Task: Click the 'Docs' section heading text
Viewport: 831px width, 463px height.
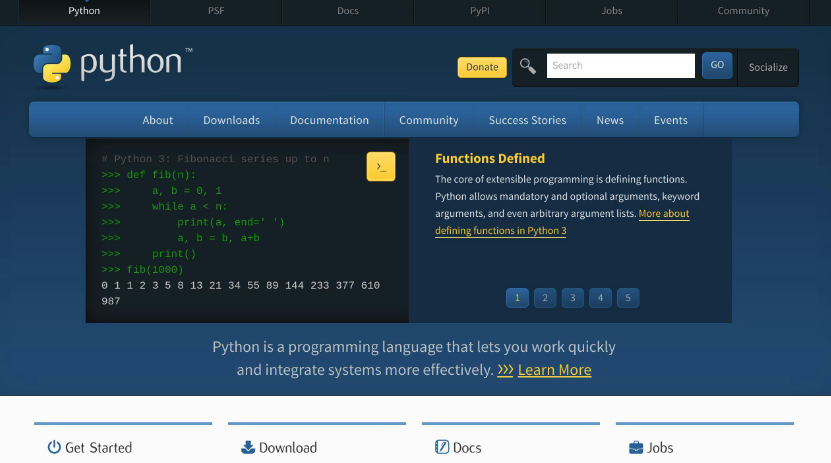Action: tap(467, 448)
